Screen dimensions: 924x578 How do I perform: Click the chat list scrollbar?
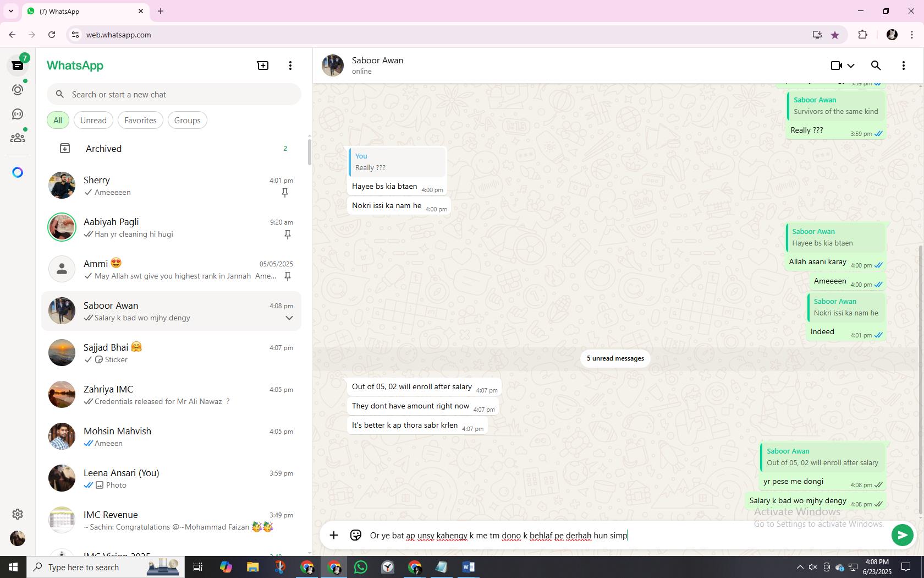310,152
